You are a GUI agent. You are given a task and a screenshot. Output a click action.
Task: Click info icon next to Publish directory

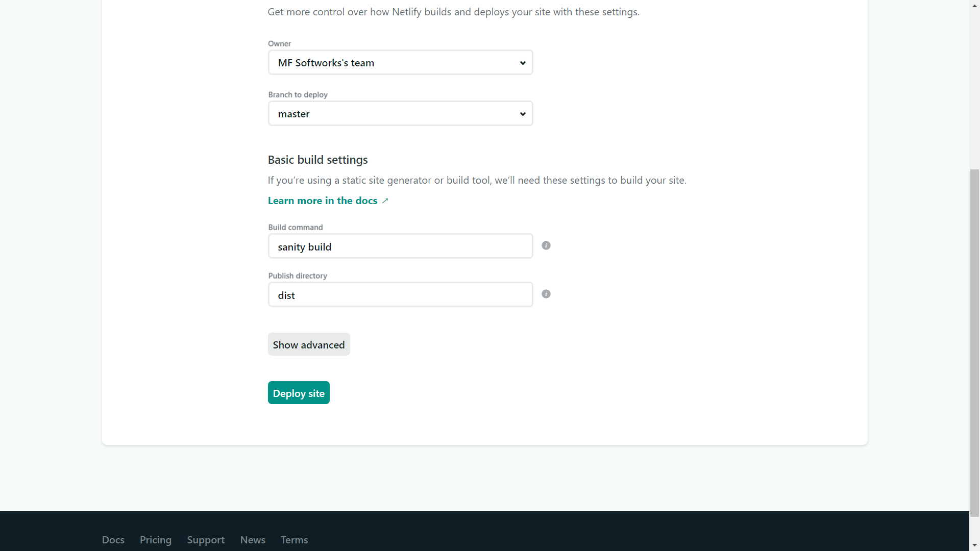point(546,294)
